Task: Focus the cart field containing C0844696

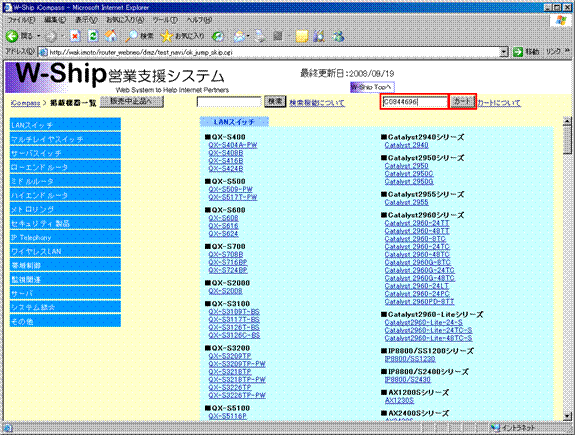Action: coord(415,102)
